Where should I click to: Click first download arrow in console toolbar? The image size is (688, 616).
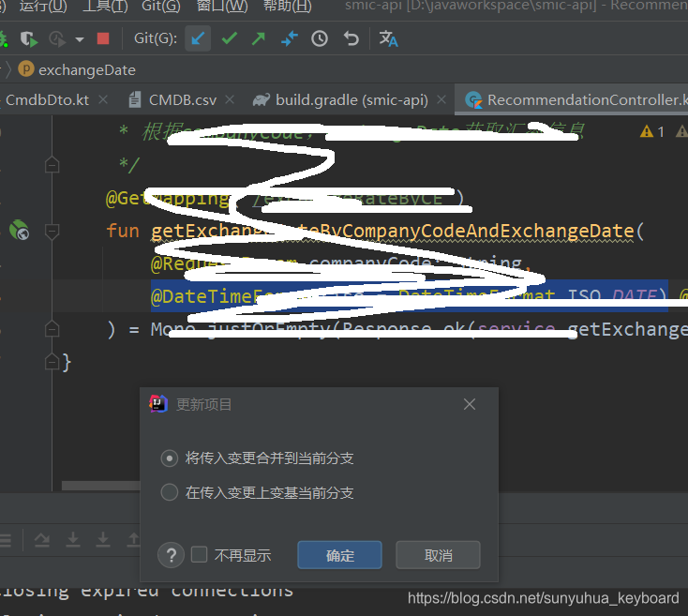[x=73, y=539]
